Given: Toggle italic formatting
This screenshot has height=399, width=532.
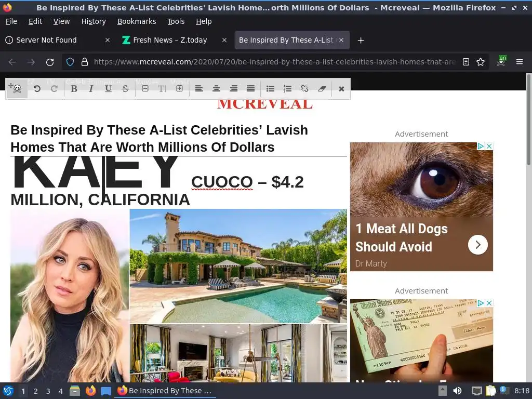Looking at the screenshot, I should tap(91, 88).
